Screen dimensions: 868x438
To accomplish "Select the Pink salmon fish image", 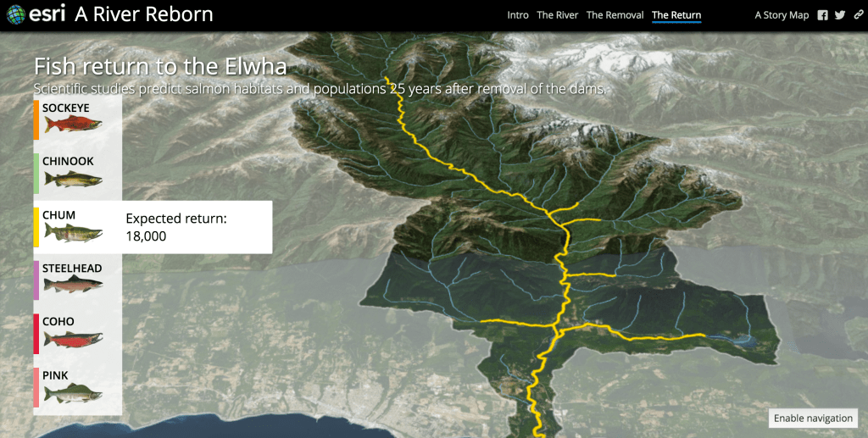I will pos(73,393).
